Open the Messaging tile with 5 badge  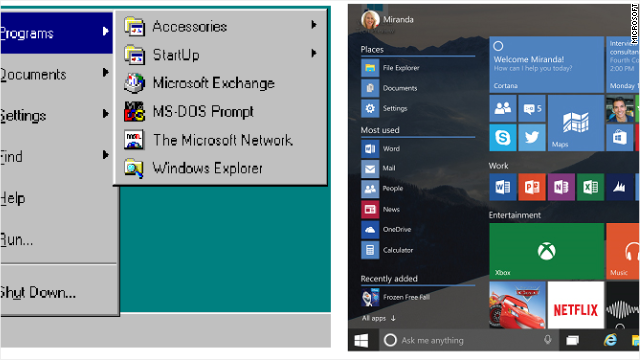tap(532, 109)
